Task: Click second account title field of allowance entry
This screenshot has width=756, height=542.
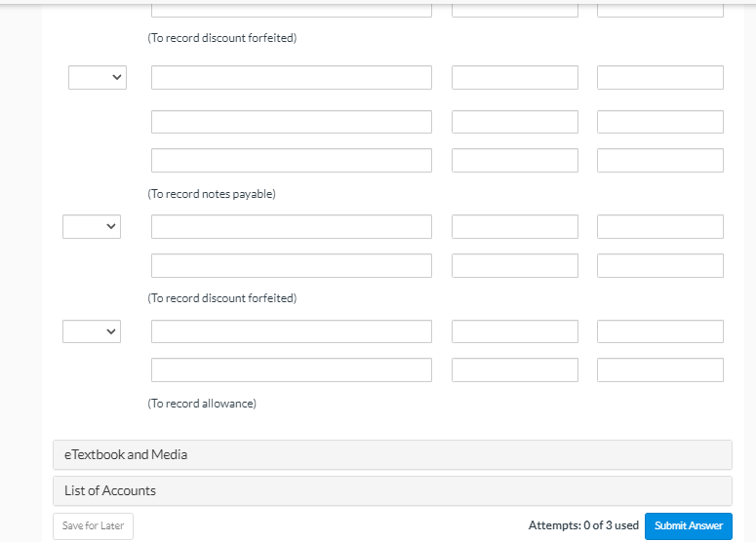Action: point(292,370)
